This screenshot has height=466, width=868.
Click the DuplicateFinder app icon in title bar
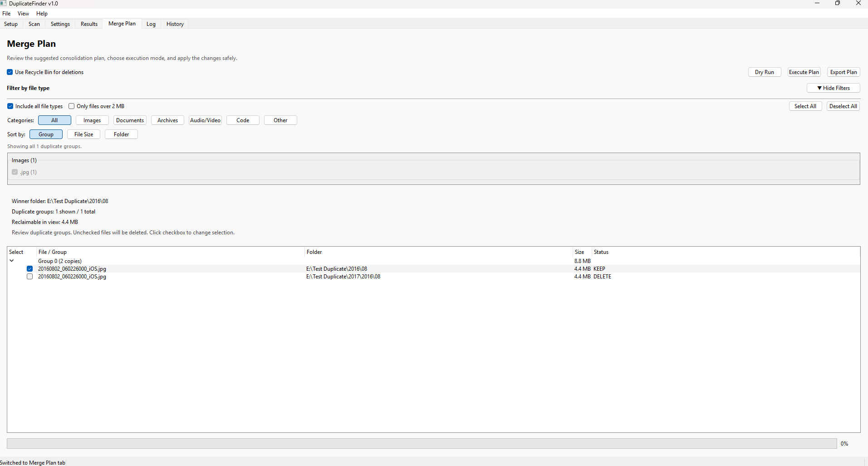[x=3, y=3]
